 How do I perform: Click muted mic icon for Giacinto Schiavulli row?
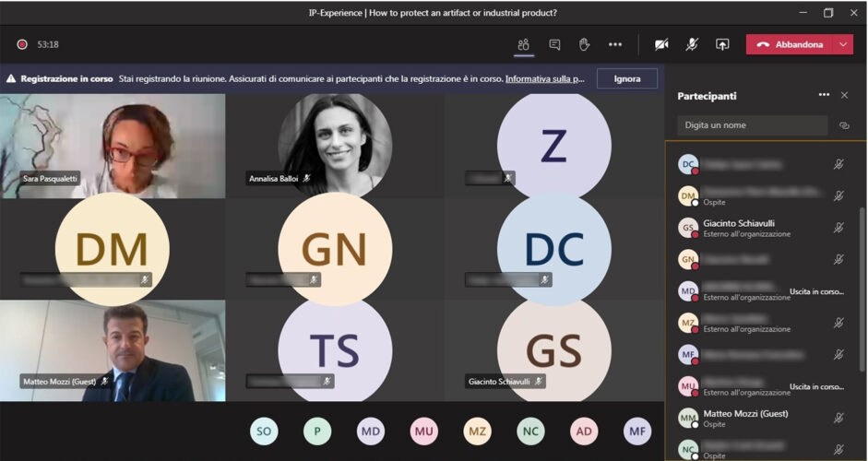838,228
